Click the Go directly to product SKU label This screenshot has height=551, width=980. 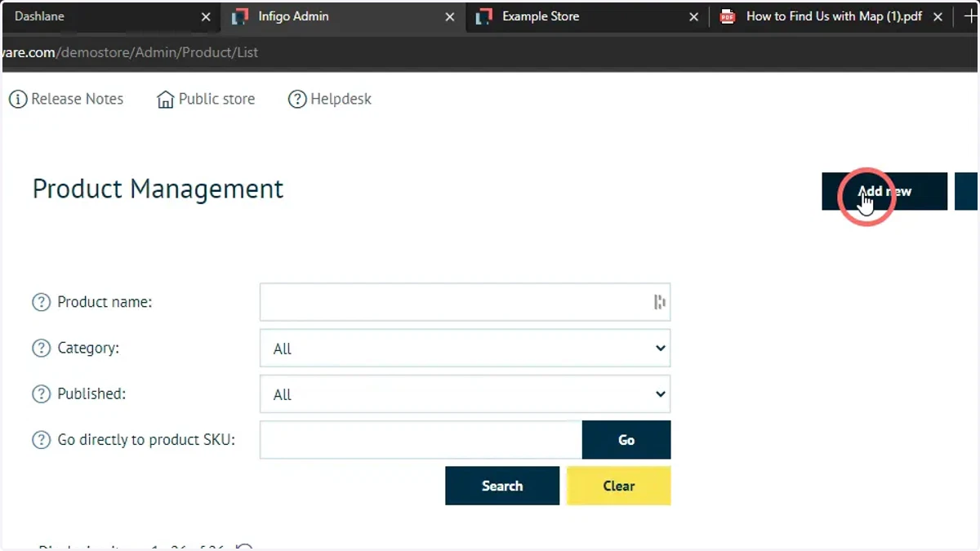pyautogui.click(x=146, y=440)
